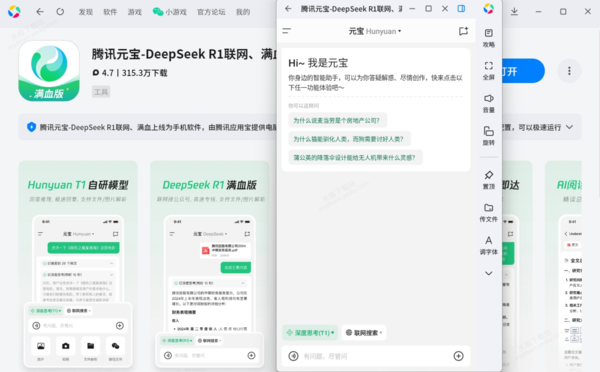Focus the 有问题,尽管问 input field
The image size is (600, 372).
coord(375,356)
